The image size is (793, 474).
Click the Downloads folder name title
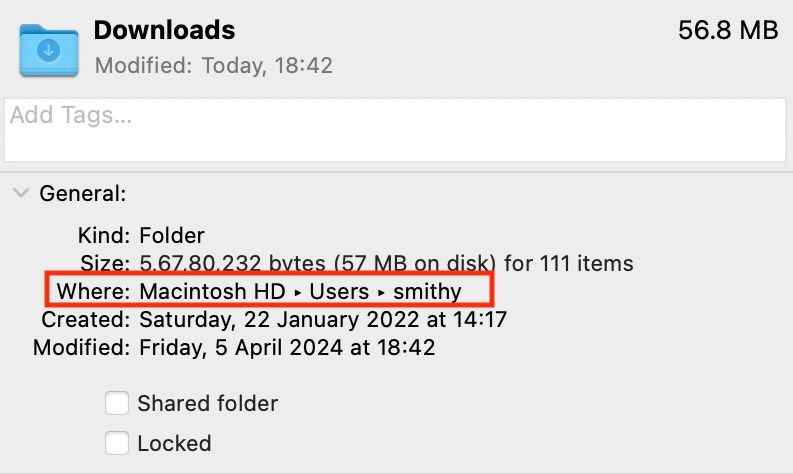(164, 30)
